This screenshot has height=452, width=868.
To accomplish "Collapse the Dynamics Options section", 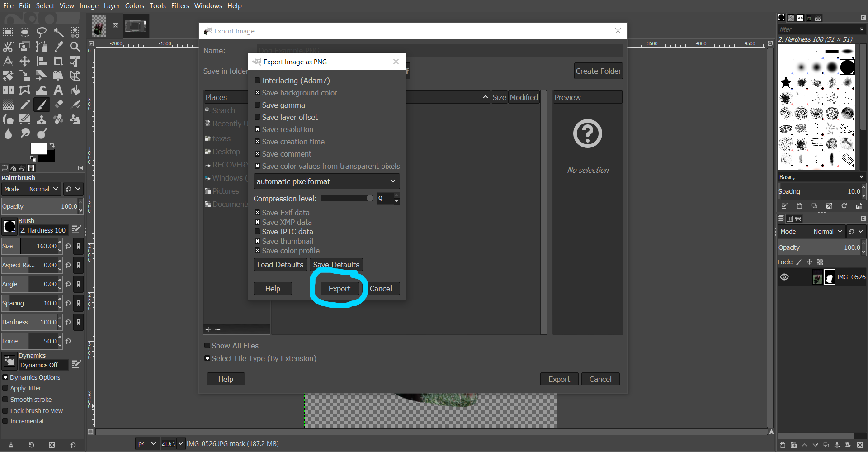I will 5,377.
